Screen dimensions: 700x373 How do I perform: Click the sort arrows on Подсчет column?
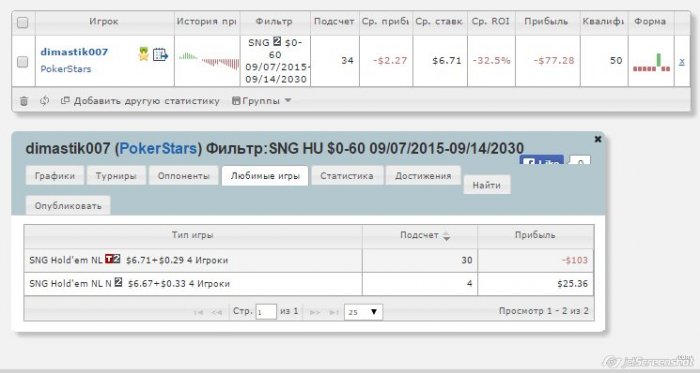tap(446, 236)
